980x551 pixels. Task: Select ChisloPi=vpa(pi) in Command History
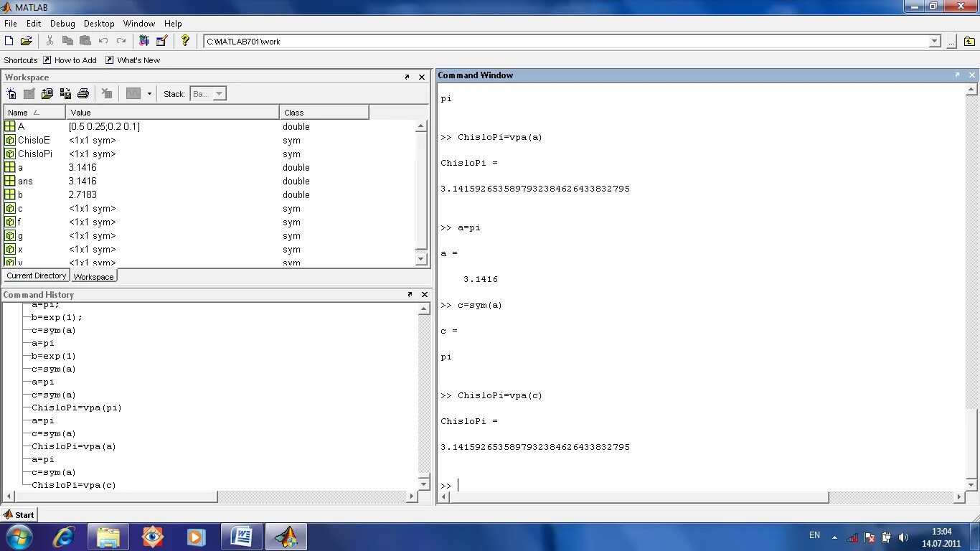coord(77,408)
